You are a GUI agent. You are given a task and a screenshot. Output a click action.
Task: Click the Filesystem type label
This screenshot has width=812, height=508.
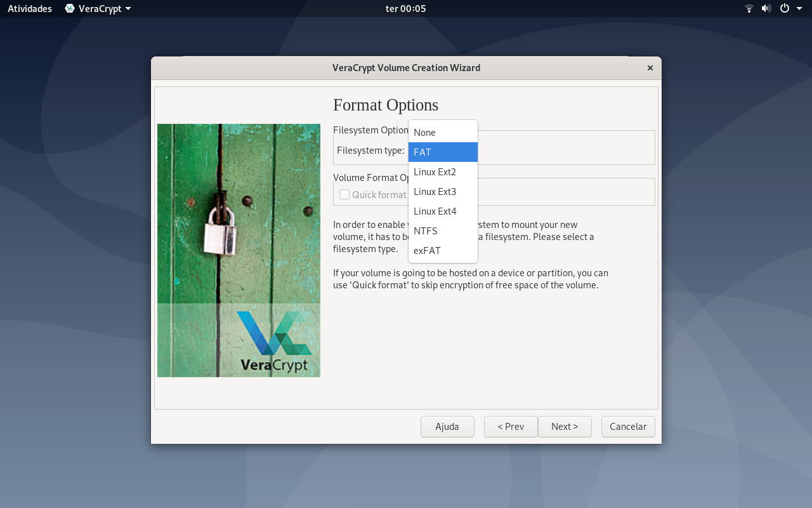tap(370, 150)
